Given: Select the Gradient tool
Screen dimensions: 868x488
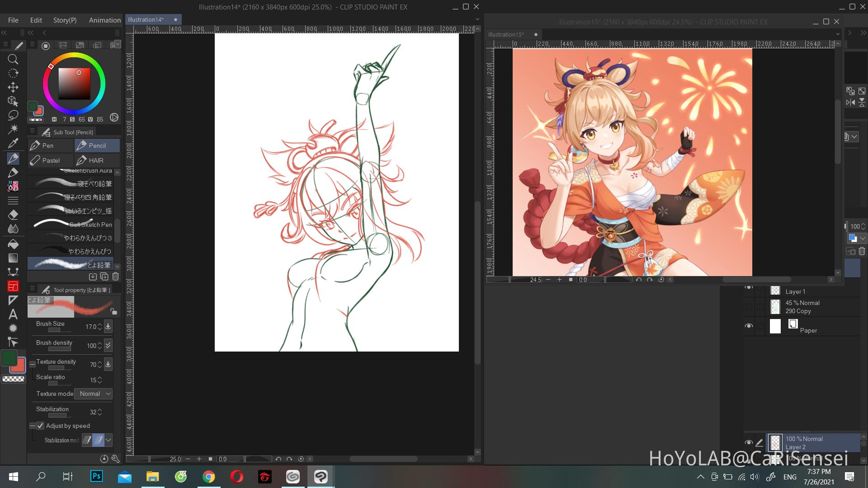Looking at the screenshot, I should (13, 257).
